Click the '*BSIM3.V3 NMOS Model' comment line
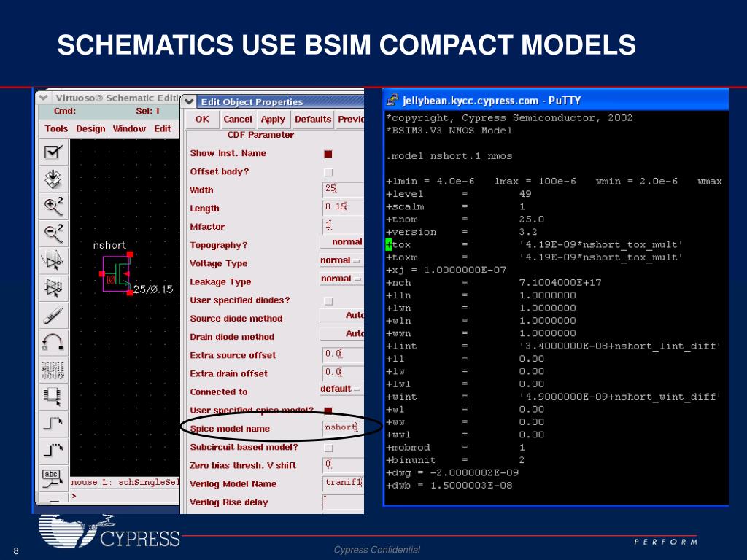The height and width of the screenshot is (560, 747). tap(449, 131)
